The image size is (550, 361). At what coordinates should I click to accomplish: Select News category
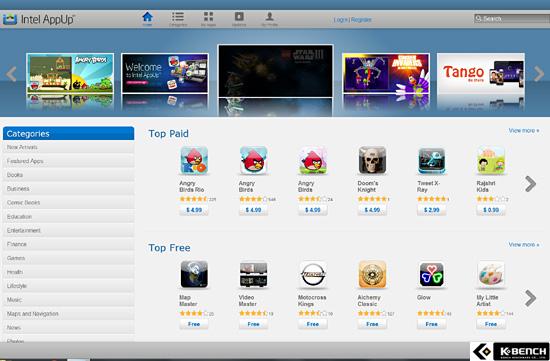pyautogui.click(x=68, y=327)
